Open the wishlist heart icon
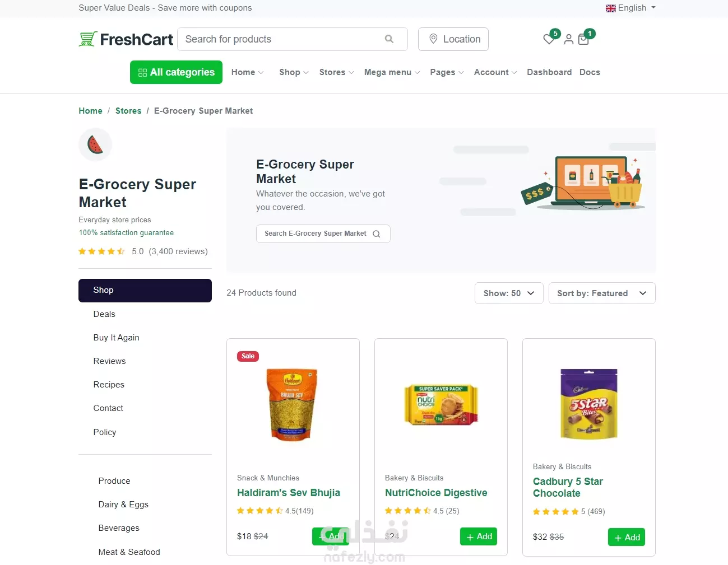The height and width of the screenshot is (565, 728). pos(549,39)
